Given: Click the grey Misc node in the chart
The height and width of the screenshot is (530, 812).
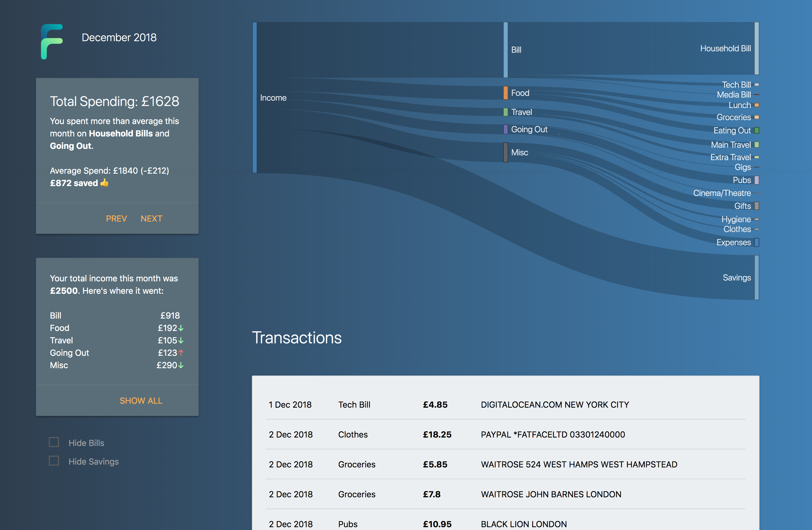Looking at the screenshot, I should [505, 153].
